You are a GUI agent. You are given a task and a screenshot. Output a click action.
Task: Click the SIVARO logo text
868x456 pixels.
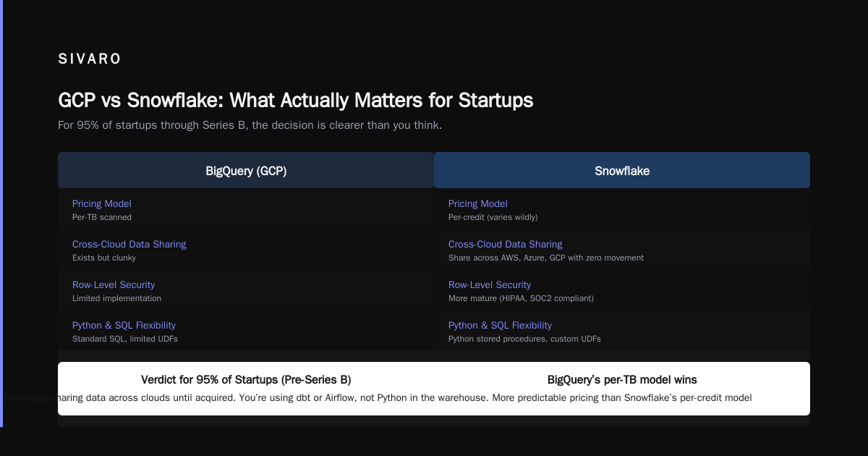(x=90, y=59)
